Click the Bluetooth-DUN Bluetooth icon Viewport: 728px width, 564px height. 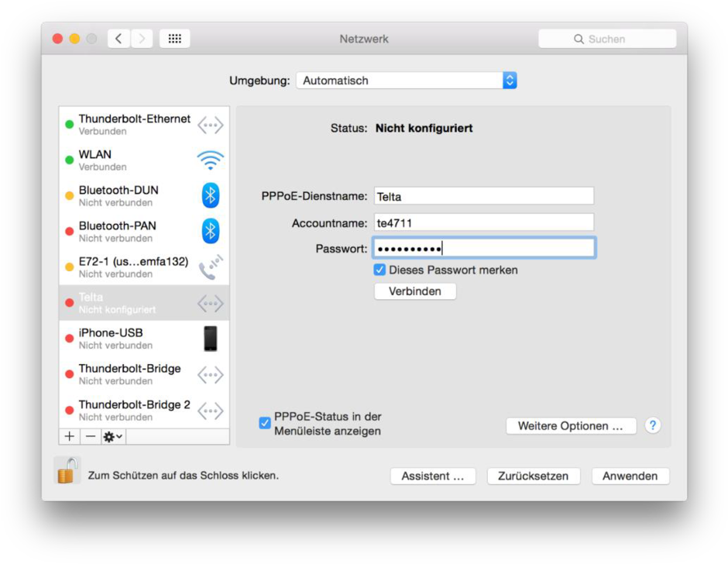tap(211, 195)
